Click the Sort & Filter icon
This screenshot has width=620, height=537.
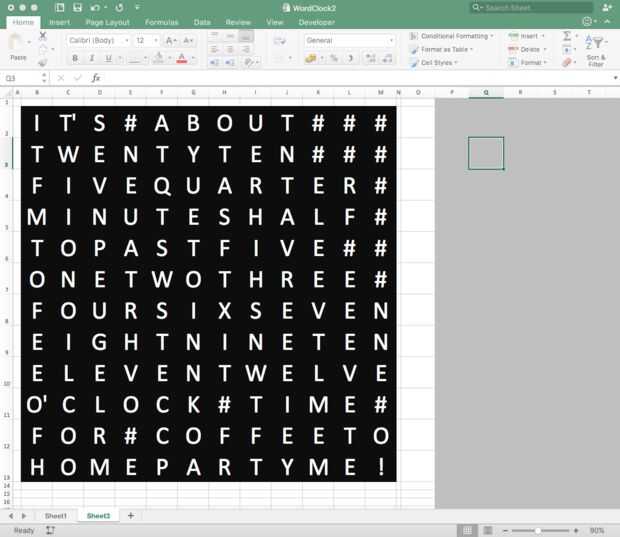pyautogui.click(x=595, y=50)
